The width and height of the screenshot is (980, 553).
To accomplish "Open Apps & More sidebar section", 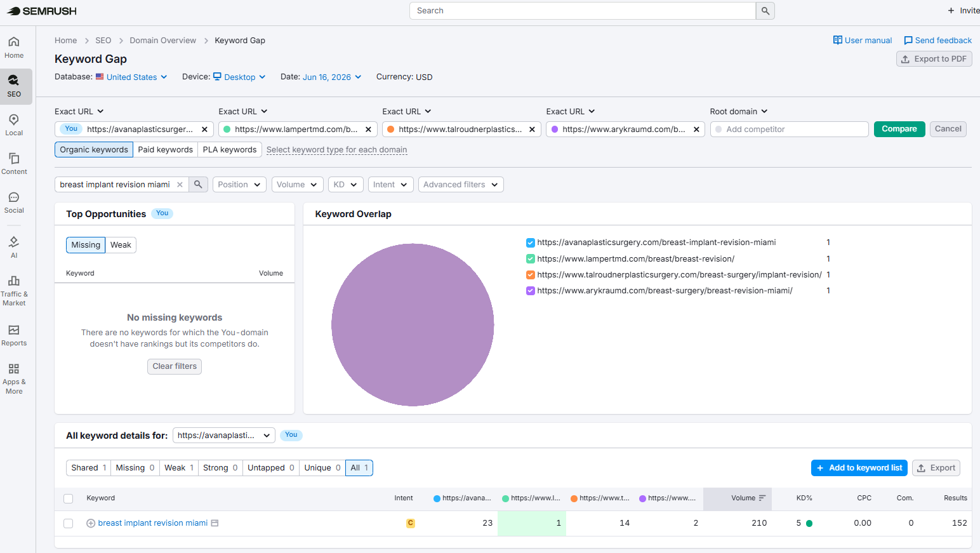I will coord(14,378).
